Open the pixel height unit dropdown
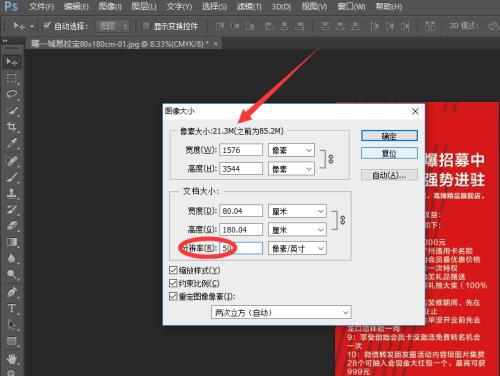This screenshot has width=500, height=376. coord(291,169)
